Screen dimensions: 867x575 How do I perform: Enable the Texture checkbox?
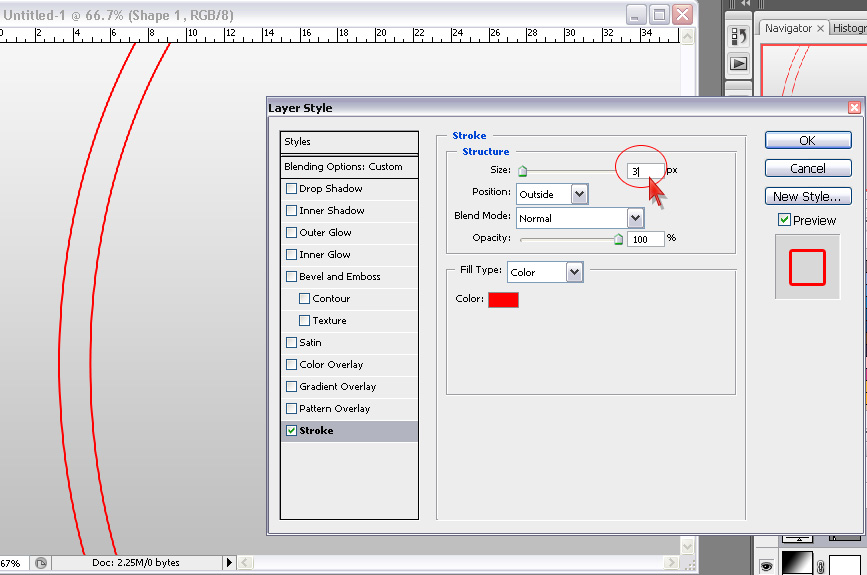[304, 321]
